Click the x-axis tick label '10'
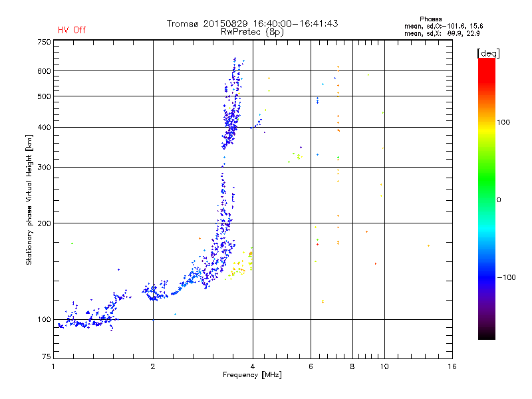Viewport: 532px width, 399px height. click(x=384, y=366)
